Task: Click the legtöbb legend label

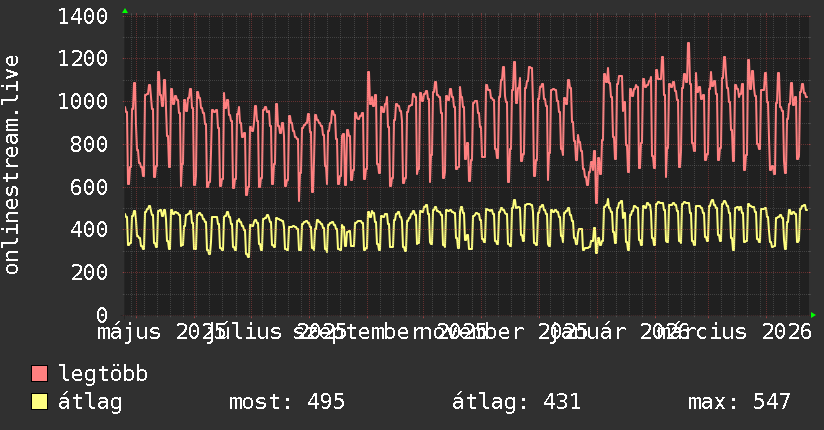Action: tap(103, 374)
